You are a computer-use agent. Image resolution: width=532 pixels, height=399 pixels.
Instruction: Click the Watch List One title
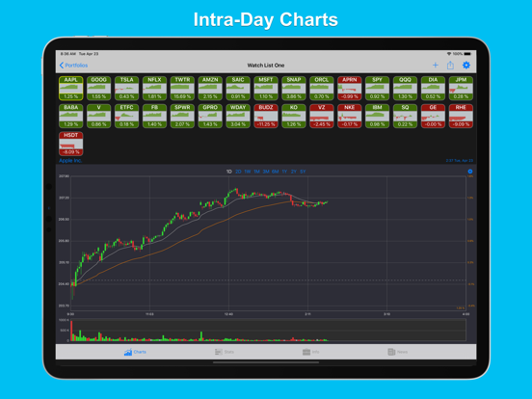[266, 66]
